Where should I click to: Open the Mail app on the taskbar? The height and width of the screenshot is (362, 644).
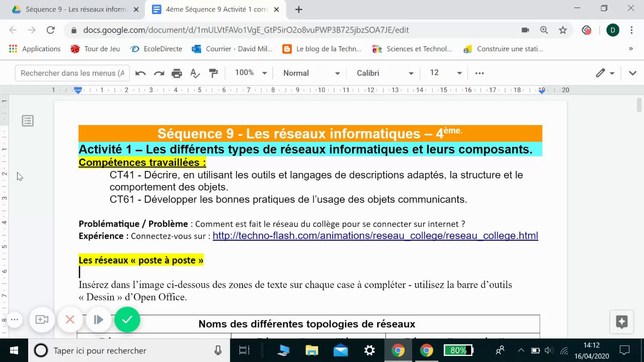pyautogui.click(x=341, y=350)
